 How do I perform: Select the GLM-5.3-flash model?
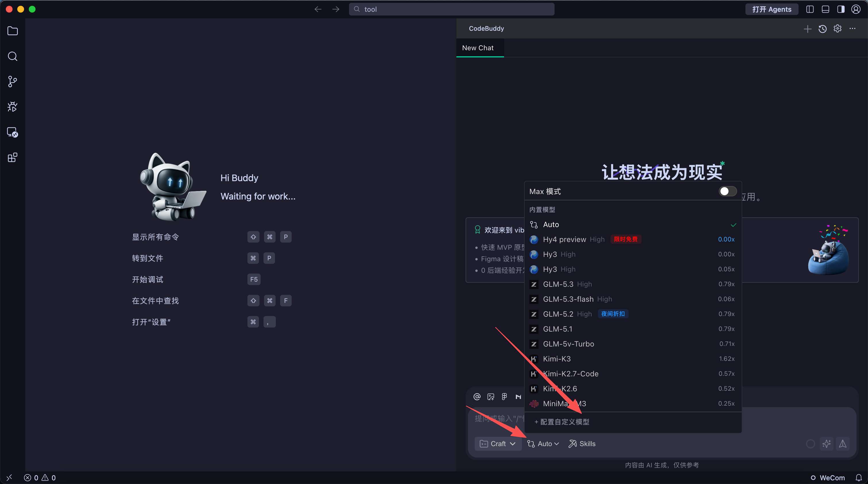[x=633, y=299]
